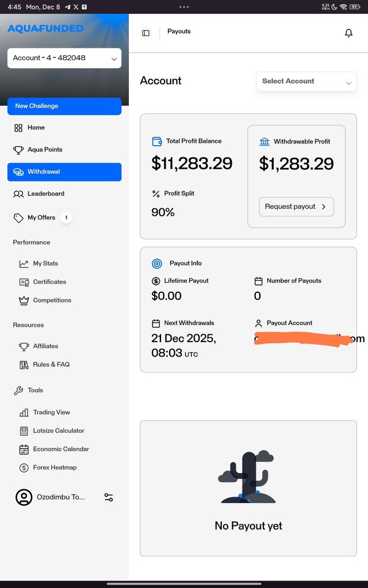This screenshot has width=368, height=588.
Task: Click the My Stats chart icon
Action: (24, 264)
